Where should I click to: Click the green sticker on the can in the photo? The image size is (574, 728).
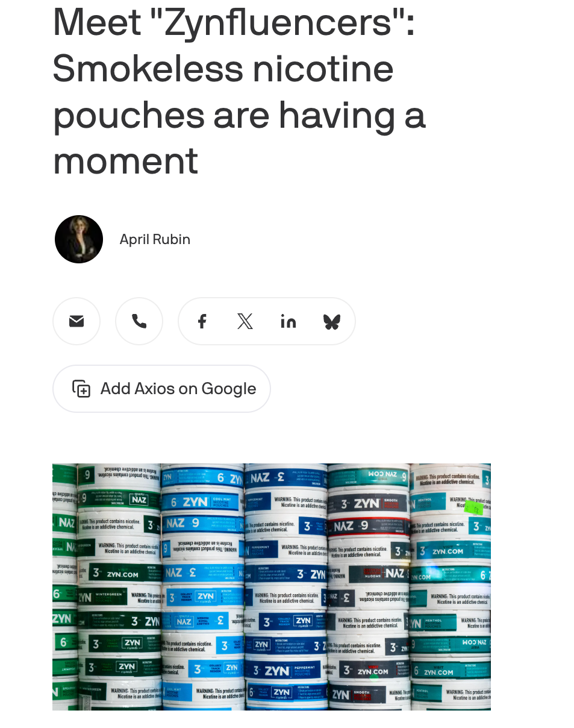(473, 509)
